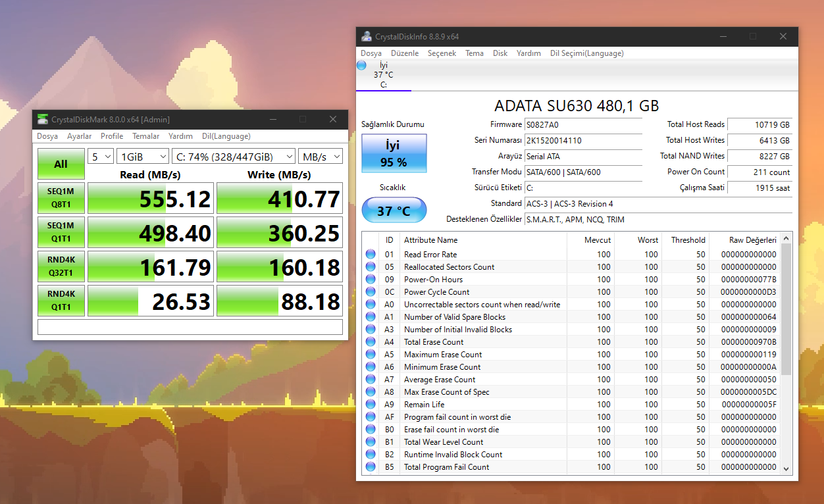Click the RND4K Q1T1 test button
Viewport: 824px width, 504px height.
point(61,301)
